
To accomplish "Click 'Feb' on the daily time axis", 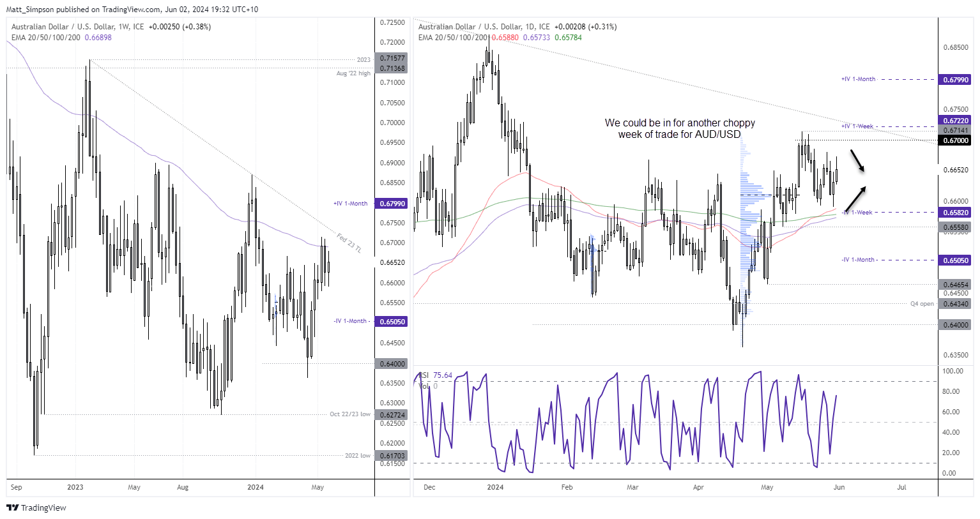I will point(567,487).
